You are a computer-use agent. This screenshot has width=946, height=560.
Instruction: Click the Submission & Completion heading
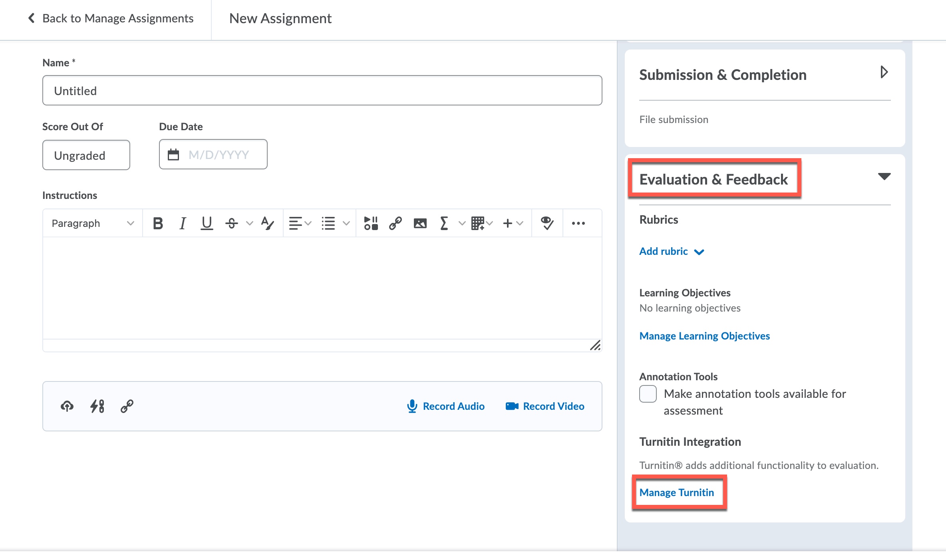pyautogui.click(x=723, y=75)
